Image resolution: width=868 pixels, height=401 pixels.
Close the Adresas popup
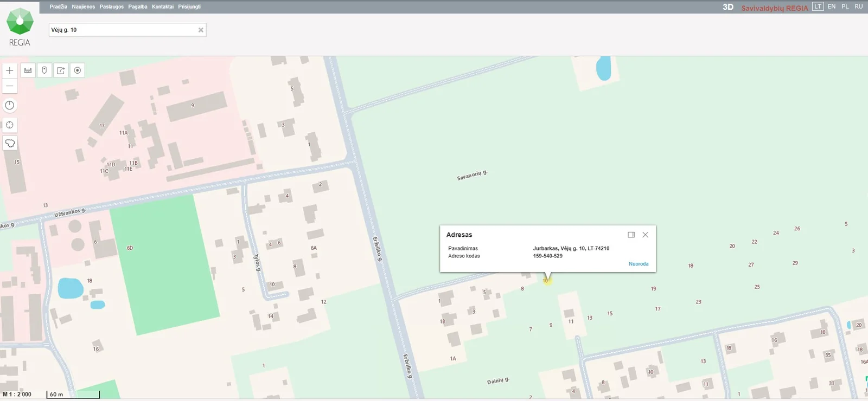[x=645, y=235]
